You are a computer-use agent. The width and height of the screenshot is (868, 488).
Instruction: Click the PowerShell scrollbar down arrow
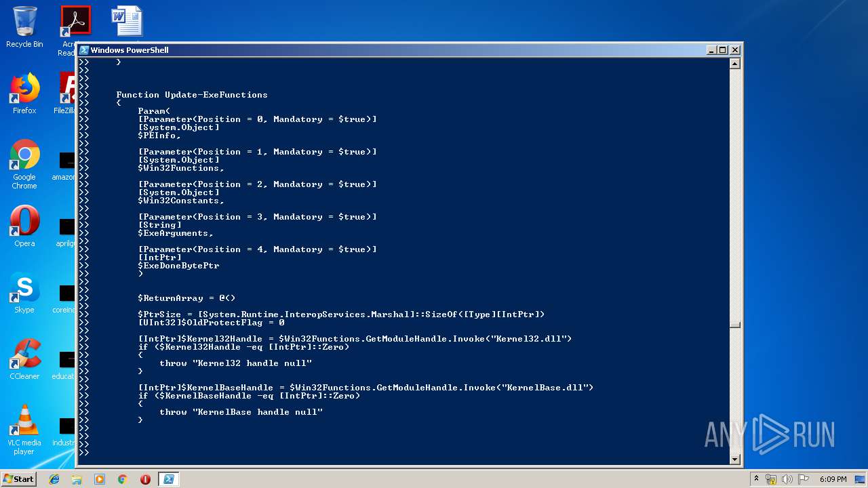pos(734,460)
